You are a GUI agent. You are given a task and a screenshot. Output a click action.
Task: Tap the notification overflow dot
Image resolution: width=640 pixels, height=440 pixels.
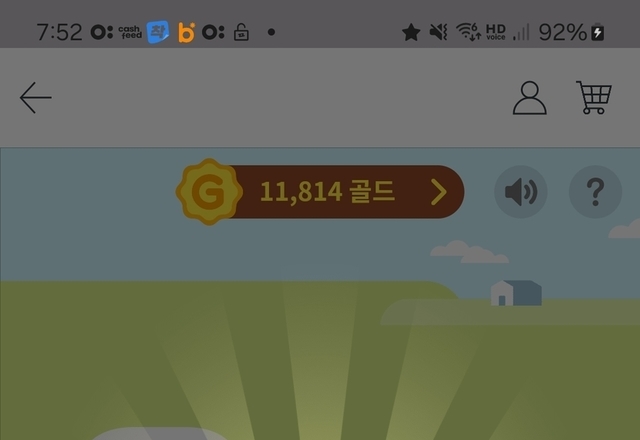[271, 32]
